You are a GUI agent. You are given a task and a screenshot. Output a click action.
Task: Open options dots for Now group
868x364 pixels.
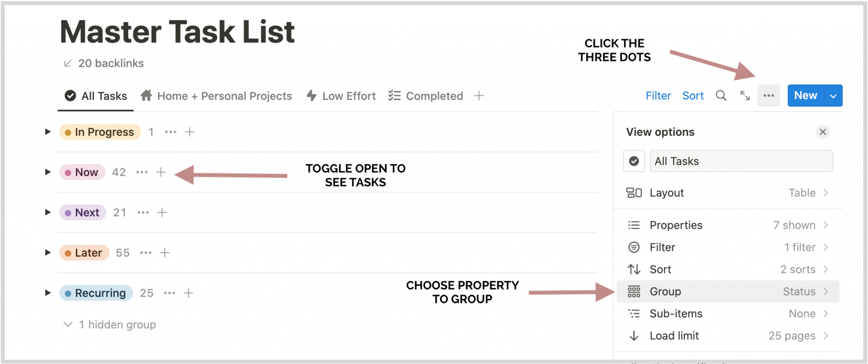[142, 172]
